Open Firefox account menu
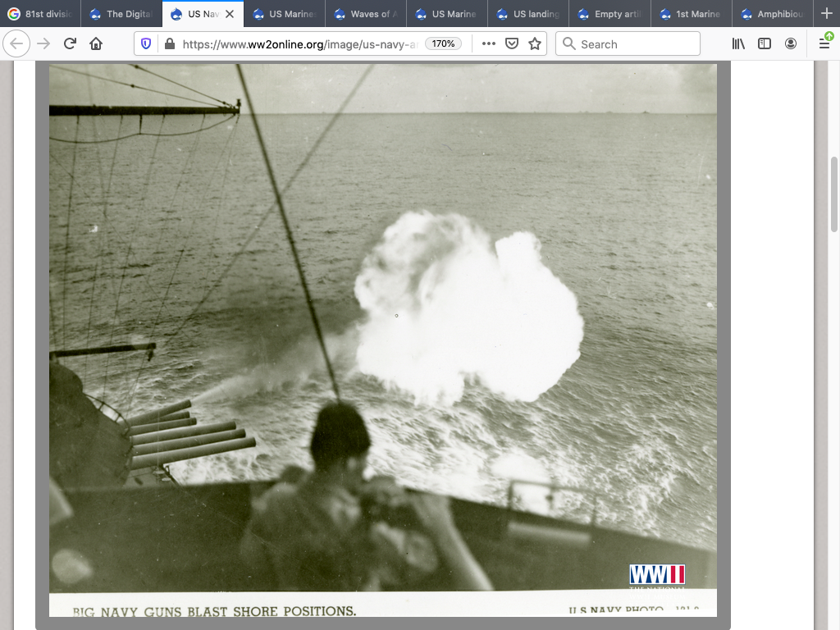This screenshot has width=840, height=630. 791,43
